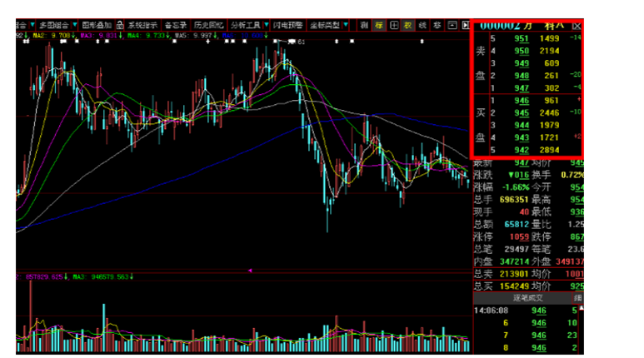Click the 总手 value 696351
The width and height of the screenshot is (644, 358).
514,200
